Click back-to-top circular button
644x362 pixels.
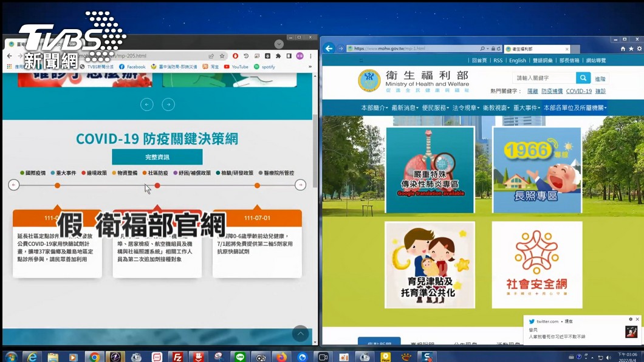(x=301, y=333)
